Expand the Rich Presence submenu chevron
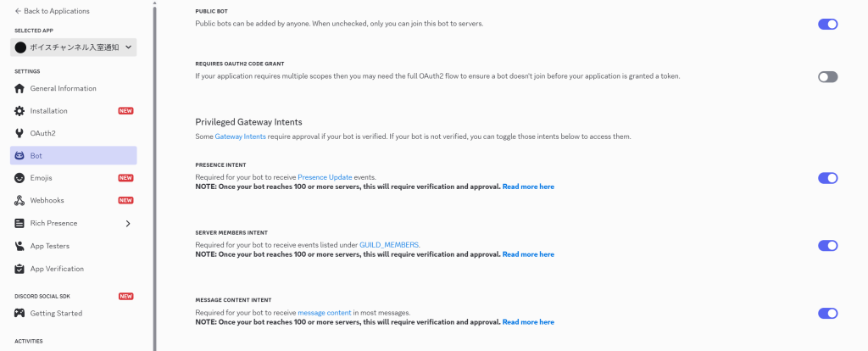This screenshot has height=351, width=868. (x=128, y=224)
